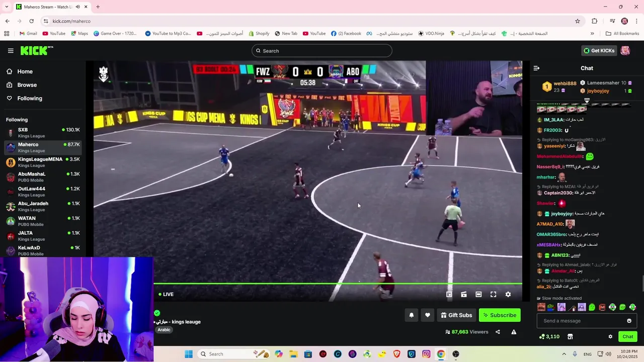This screenshot has width=644, height=362.
Task: Open the Shopify bookmark
Action: click(x=258, y=34)
